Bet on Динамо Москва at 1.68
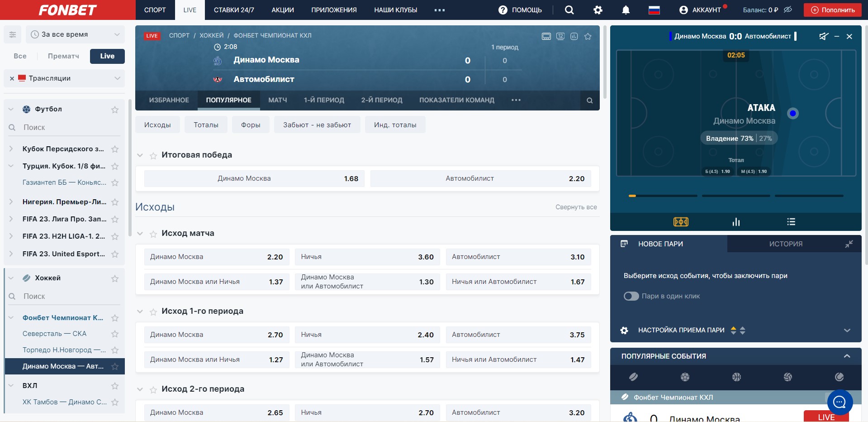The width and height of the screenshot is (868, 422). (x=254, y=179)
